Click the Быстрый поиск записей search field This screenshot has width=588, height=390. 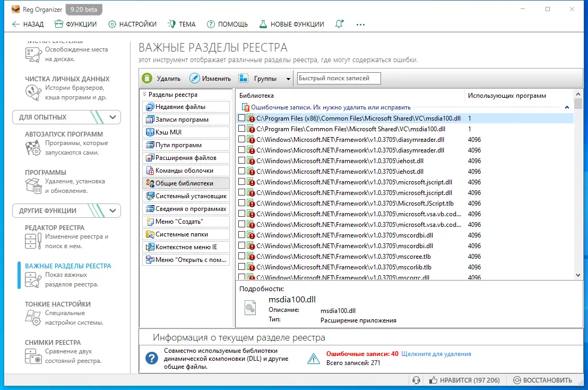click(x=339, y=78)
